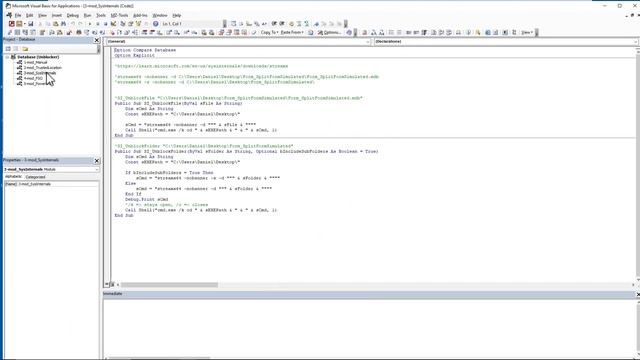The height and width of the screenshot is (360, 640).
Task: Click the 'Debug.Print sCmd' code line
Action: 147,199
